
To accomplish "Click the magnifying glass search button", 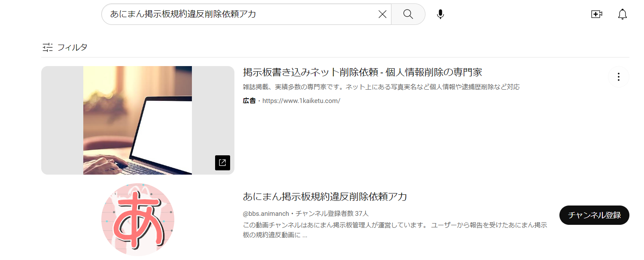I will pos(408,14).
